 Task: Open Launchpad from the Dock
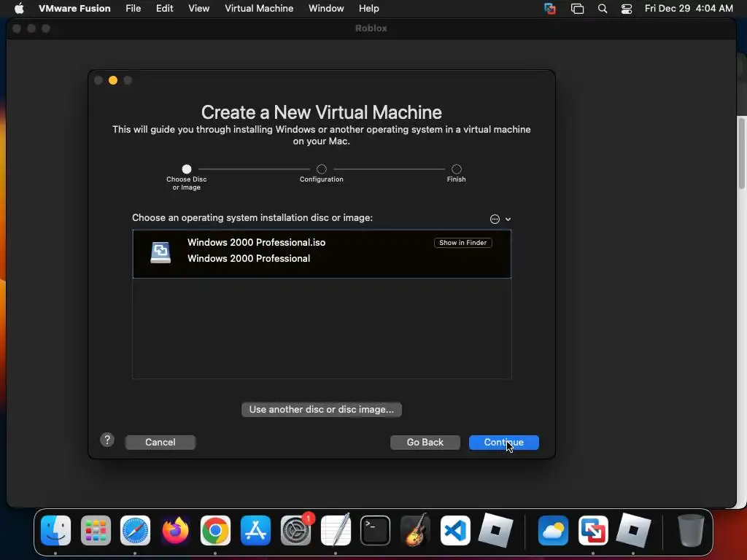click(x=96, y=531)
